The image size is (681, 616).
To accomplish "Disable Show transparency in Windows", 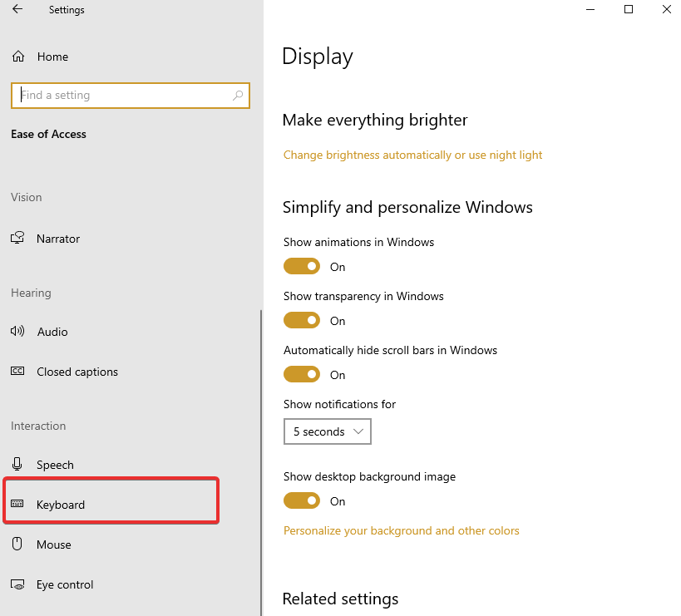I will point(302,320).
